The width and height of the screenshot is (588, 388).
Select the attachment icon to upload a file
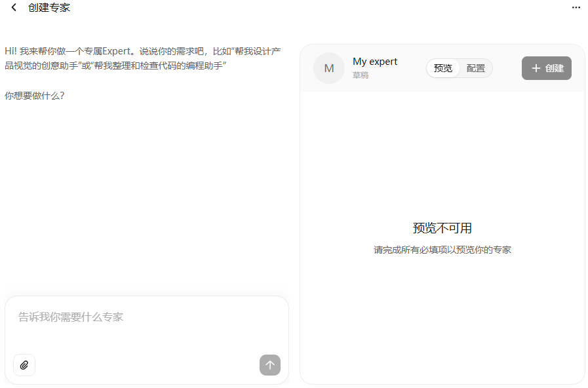24,365
